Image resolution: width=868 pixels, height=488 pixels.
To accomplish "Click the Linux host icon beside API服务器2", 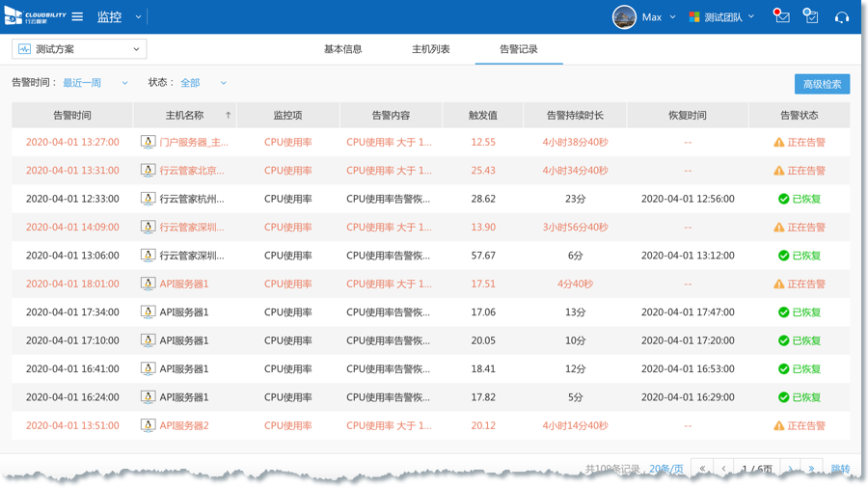I will coord(148,425).
